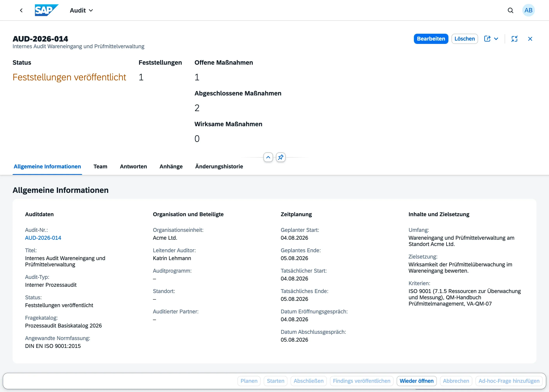Click the Abbrechen footer button
The height and width of the screenshot is (392, 549).
(x=456, y=381)
